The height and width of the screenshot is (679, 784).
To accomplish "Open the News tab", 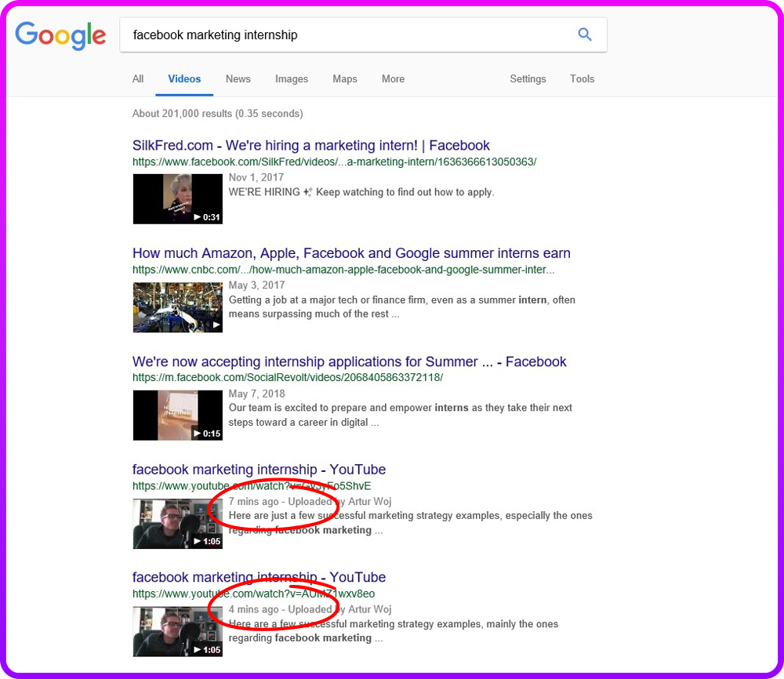I will pyautogui.click(x=238, y=79).
